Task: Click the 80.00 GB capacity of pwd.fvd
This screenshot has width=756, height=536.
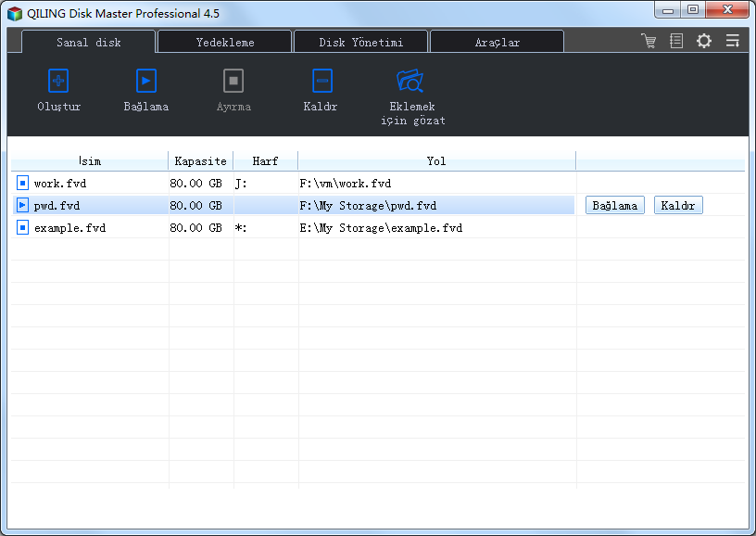Action: 195,206
